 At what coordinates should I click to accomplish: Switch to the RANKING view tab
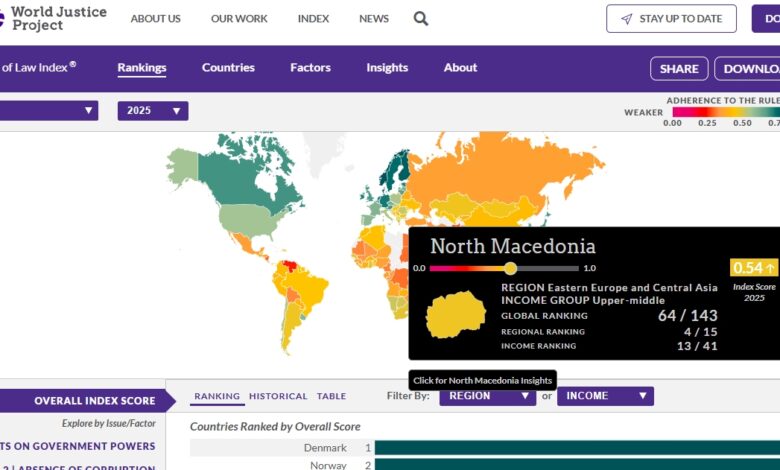[217, 396]
